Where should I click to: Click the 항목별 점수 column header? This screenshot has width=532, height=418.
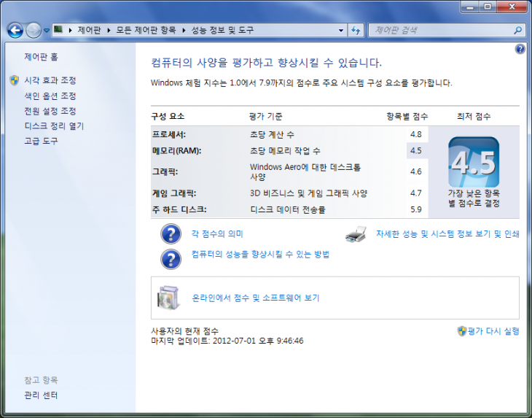[407, 117]
